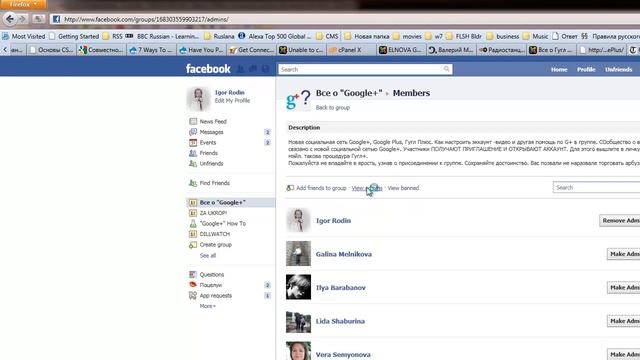Expand See all groups
Image resolution: width=640 pixels, height=360 pixels.
[208, 256]
